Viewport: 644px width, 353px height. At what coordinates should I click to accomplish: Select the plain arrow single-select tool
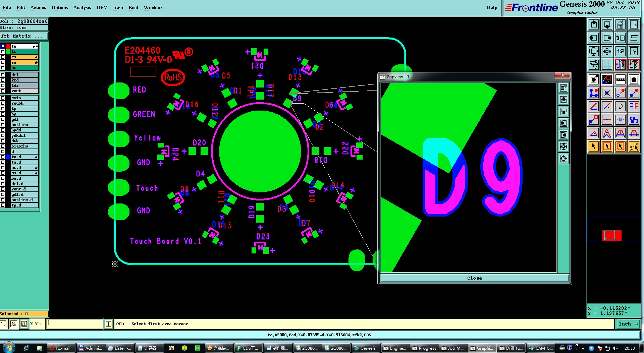tap(594, 146)
